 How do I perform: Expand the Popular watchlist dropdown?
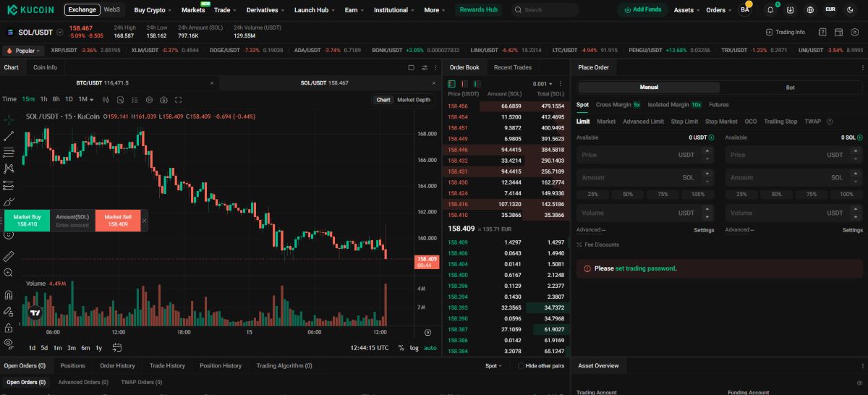(24, 51)
